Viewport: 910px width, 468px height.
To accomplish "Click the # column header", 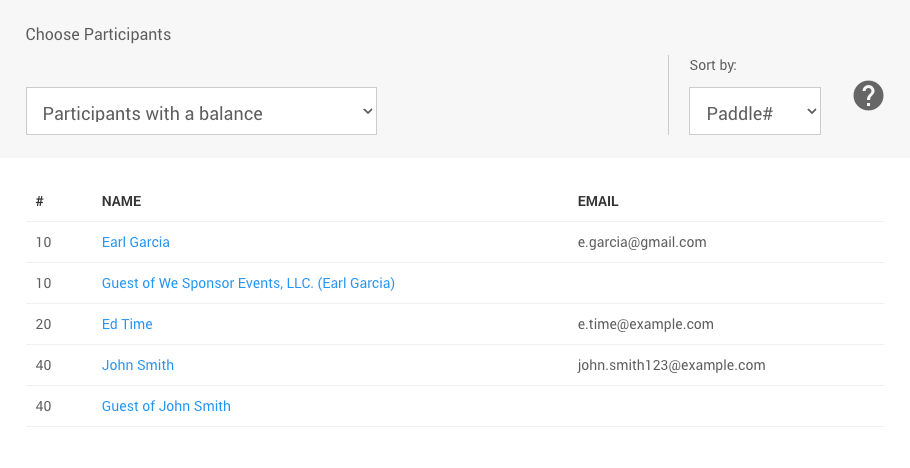I will tap(40, 201).
